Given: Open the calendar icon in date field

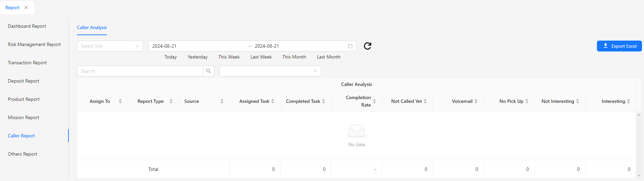Looking at the screenshot, I should [x=350, y=46].
